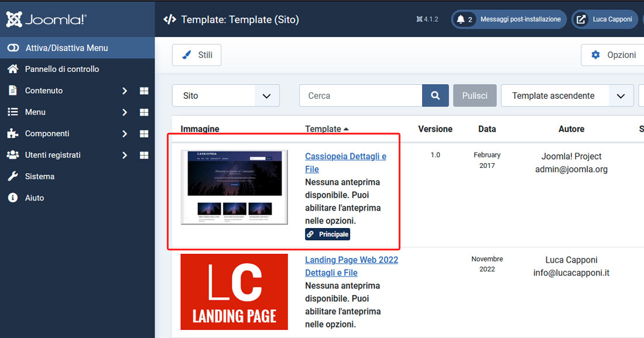The width and height of the screenshot is (644, 338).
Task: Click the users icon beside Utenti registrati
Action: 13,154
